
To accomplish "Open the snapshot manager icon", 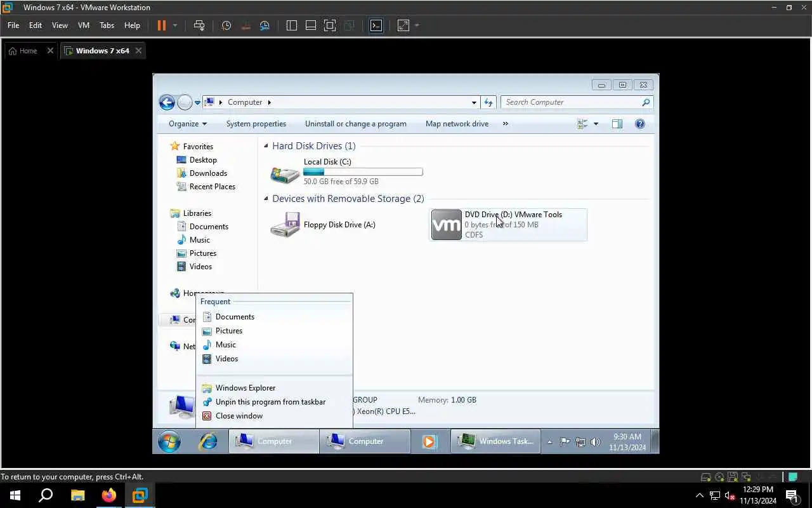I will 265,25.
